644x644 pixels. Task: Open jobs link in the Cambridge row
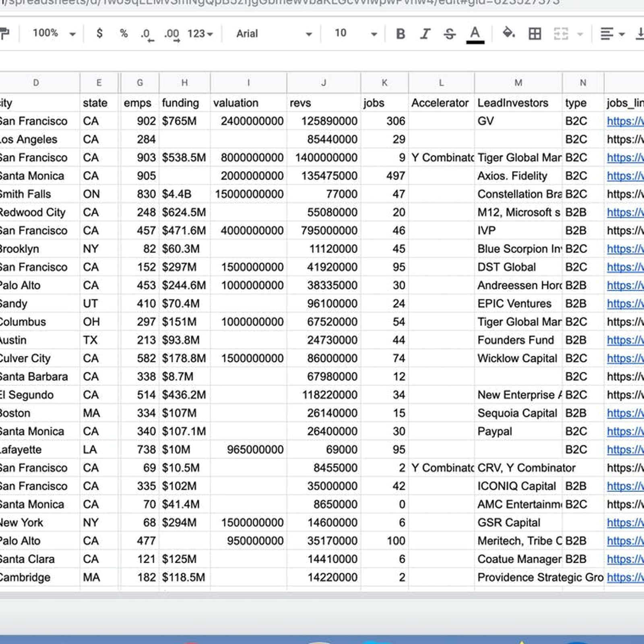coord(625,578)
